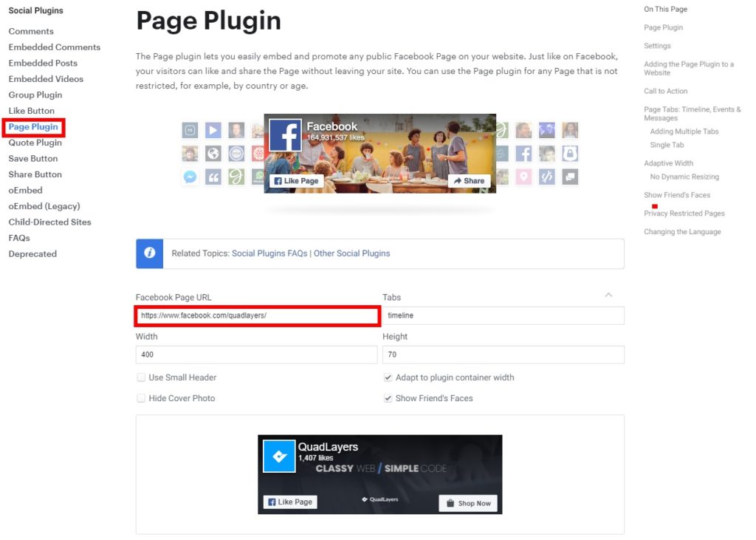Jump to the Adding Multiple Tabs subsection
This screenshot has height=540, width=756.
(x=684, y=131)
